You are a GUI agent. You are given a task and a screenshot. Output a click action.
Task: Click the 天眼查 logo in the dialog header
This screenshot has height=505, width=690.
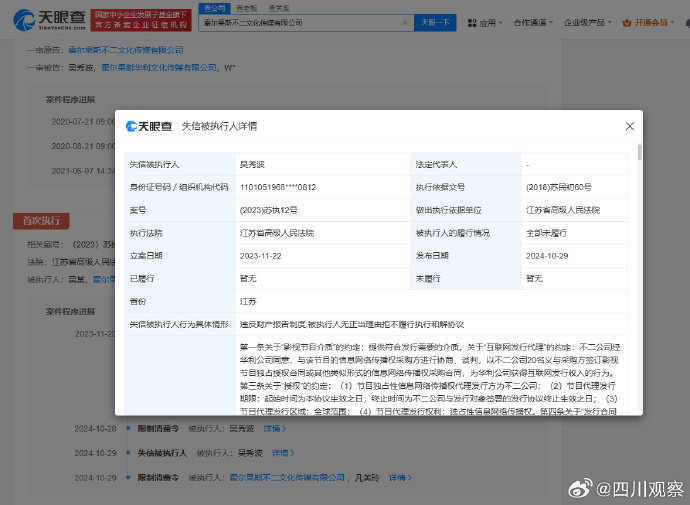tap(148, 127)
